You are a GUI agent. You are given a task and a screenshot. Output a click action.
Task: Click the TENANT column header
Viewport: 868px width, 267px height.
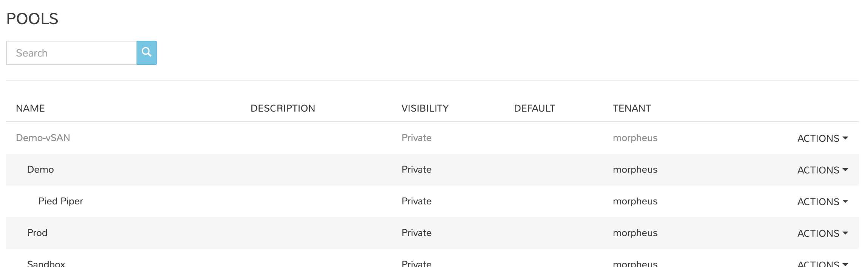tap(632, 108)
